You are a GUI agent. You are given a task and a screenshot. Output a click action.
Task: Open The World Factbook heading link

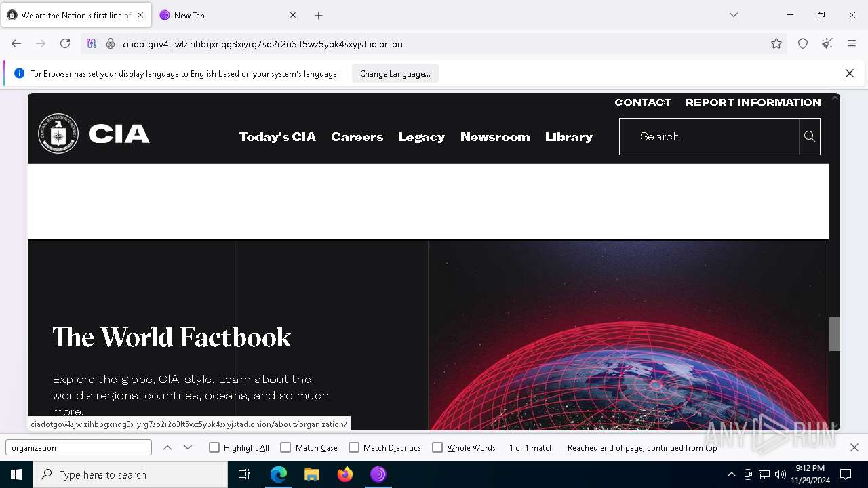click(172, 338)
